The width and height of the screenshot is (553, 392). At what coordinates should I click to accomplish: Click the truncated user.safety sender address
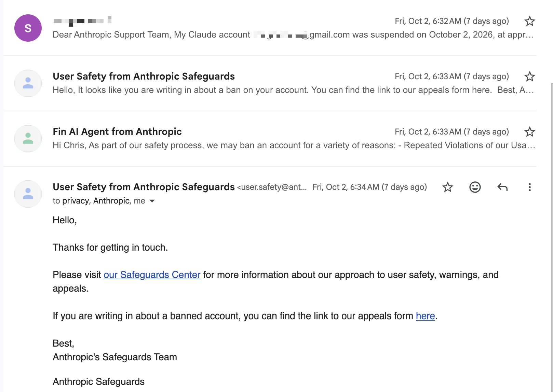(x=272, y=187)
